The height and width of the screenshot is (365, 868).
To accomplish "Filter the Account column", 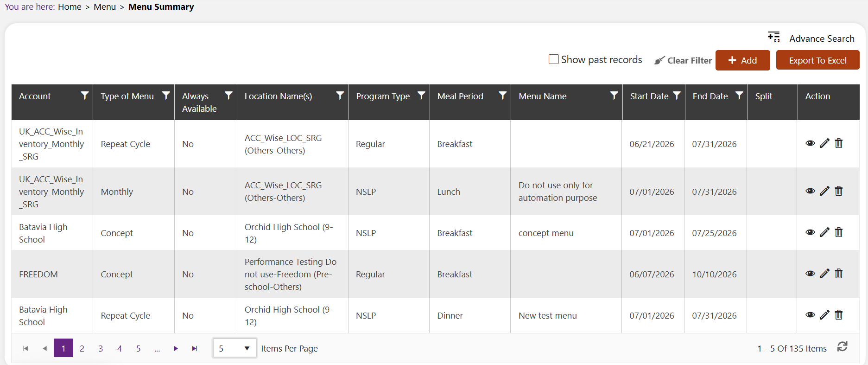I will pos(85,96).
